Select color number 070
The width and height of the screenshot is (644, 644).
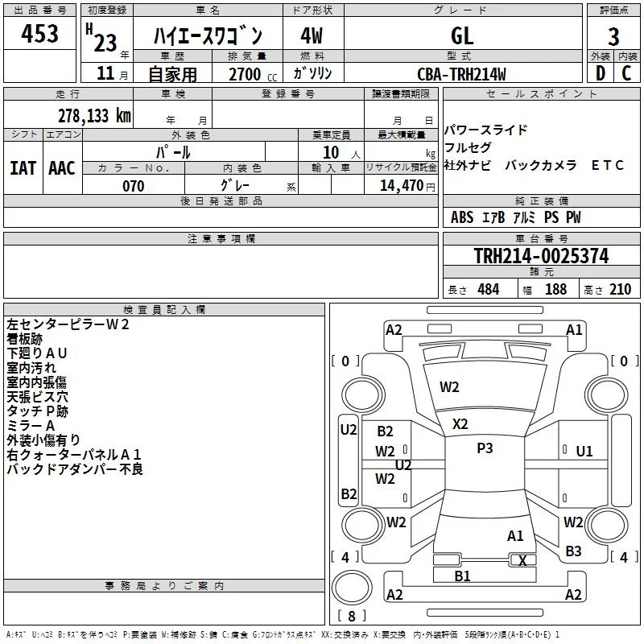pyautogui.click(x=134, y=186)
